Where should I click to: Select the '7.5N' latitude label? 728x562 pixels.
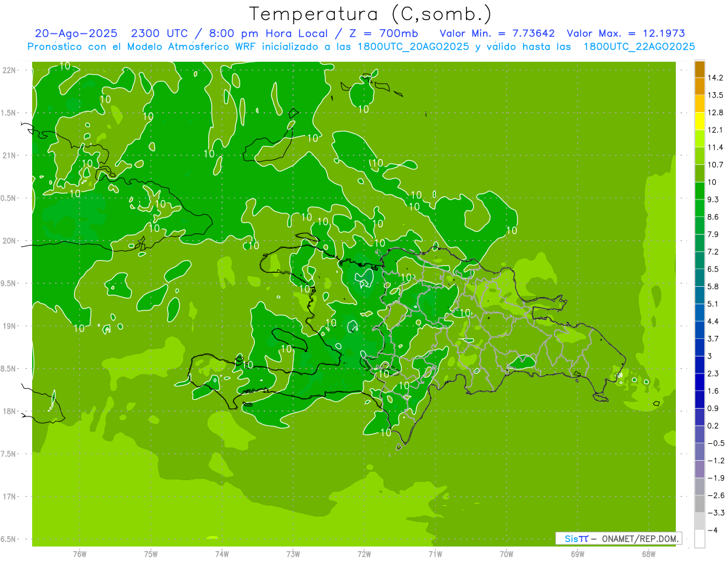8,454
